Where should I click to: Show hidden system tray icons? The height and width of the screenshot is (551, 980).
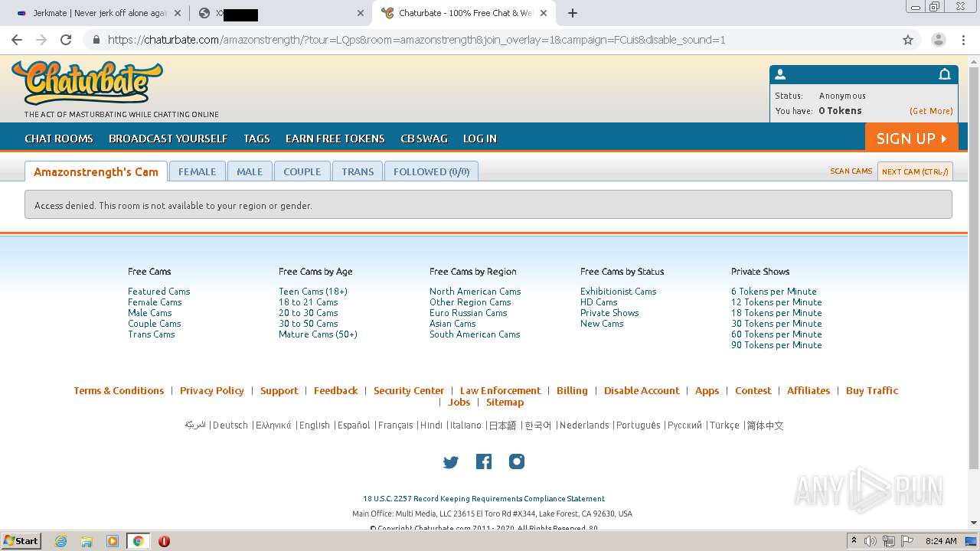(853, 541)
